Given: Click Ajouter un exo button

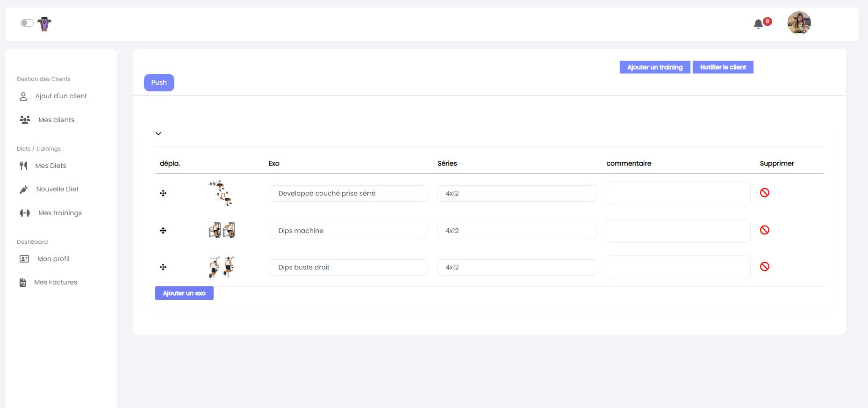Looking at the screenshot, I should pos(184,293).
